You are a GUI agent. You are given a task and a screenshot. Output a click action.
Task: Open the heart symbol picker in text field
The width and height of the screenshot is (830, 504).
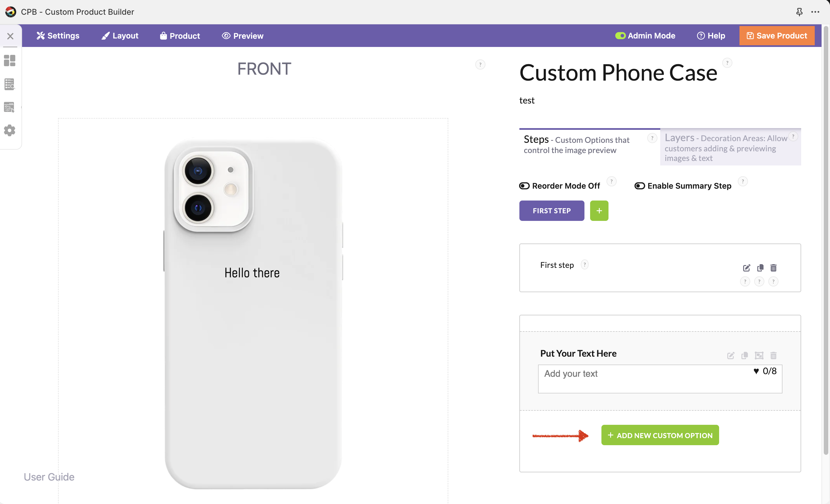pyautogui.click(x=756, y=371)
